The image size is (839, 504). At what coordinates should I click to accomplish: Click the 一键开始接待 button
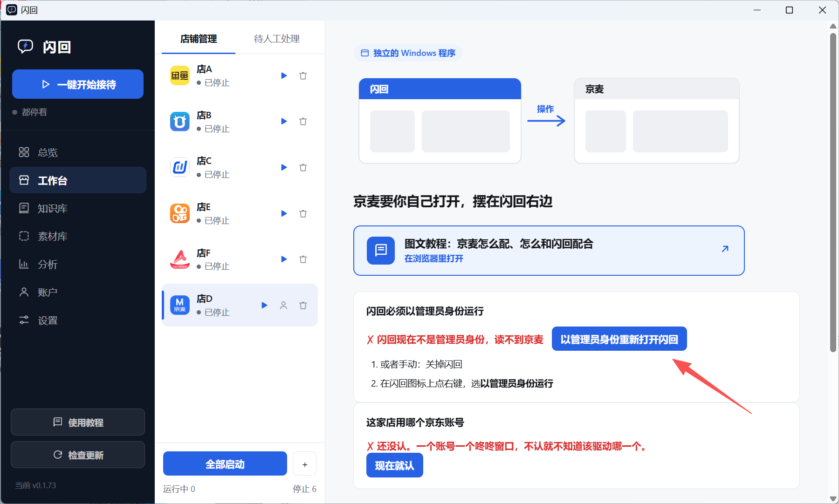coord(78,84)
